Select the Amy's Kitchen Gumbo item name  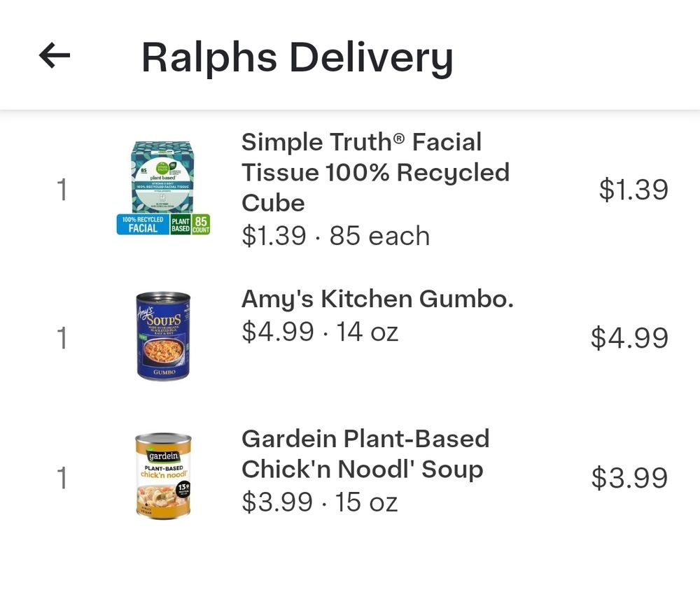point(378,299)
